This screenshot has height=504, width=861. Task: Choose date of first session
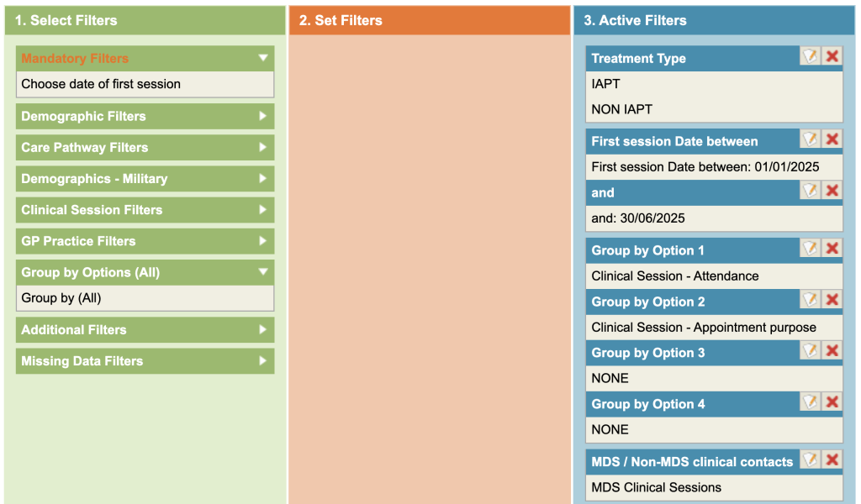point(101,84)
